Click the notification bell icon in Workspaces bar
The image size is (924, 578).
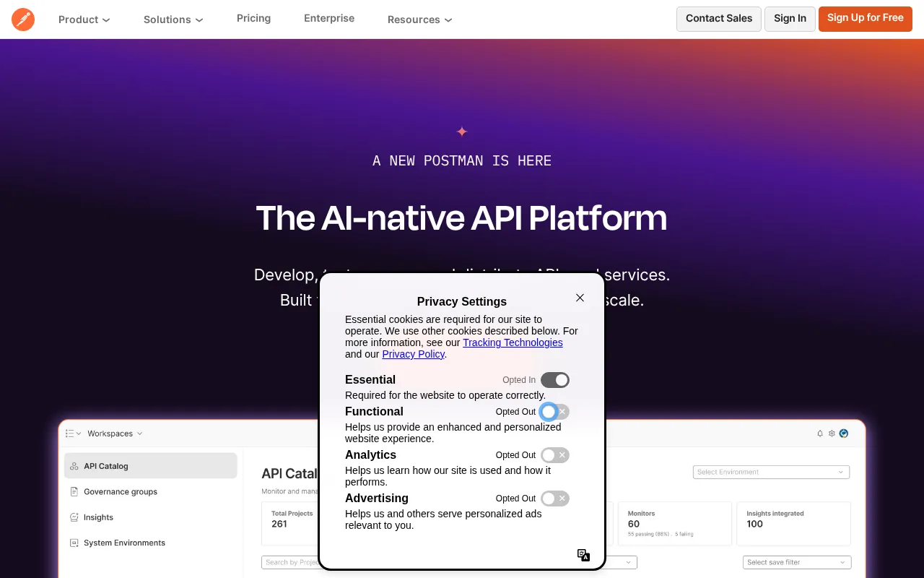coord(820,433)
